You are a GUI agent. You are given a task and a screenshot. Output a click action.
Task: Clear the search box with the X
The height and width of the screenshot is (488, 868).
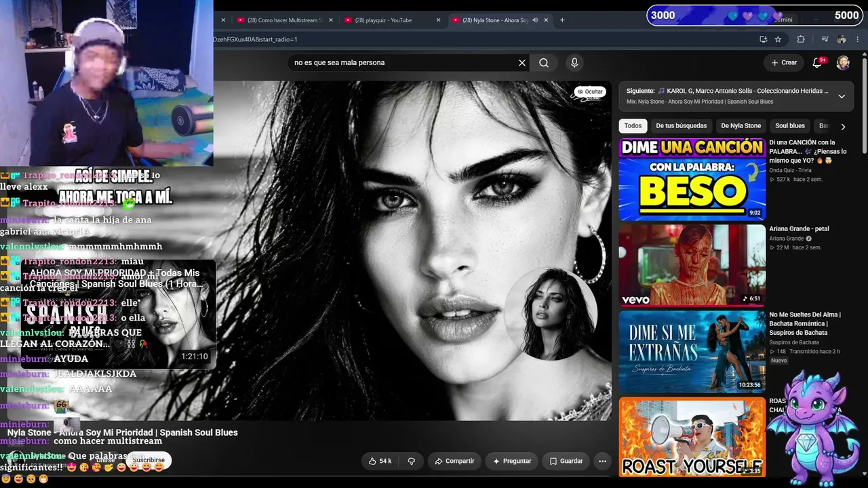click(x=522, y=63)
